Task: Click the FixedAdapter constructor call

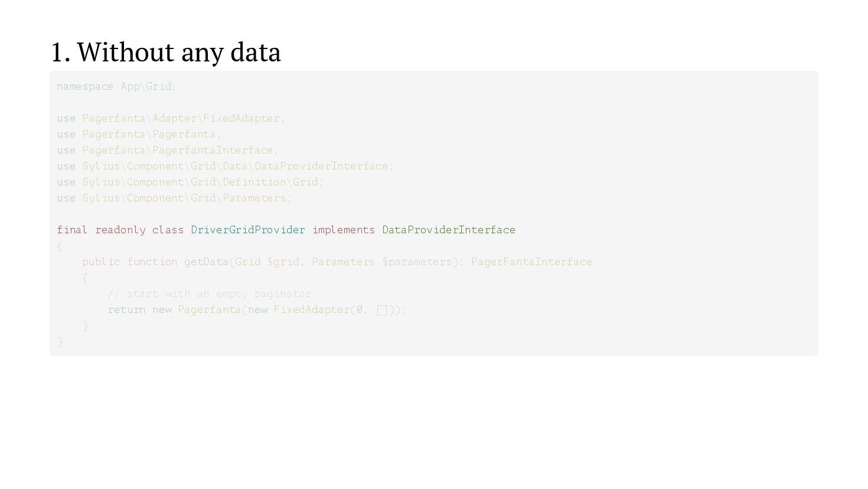Action: [312, 310]
